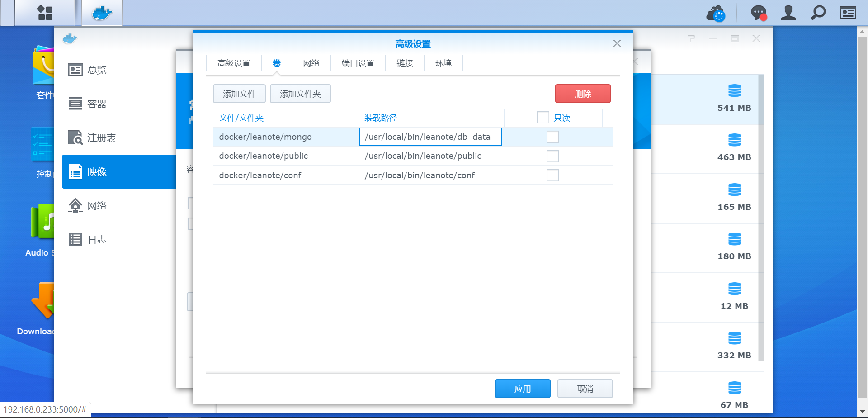
Task: Switch to the 端口设置 tab
Action: pyautogui.click(x=358, y=63)
